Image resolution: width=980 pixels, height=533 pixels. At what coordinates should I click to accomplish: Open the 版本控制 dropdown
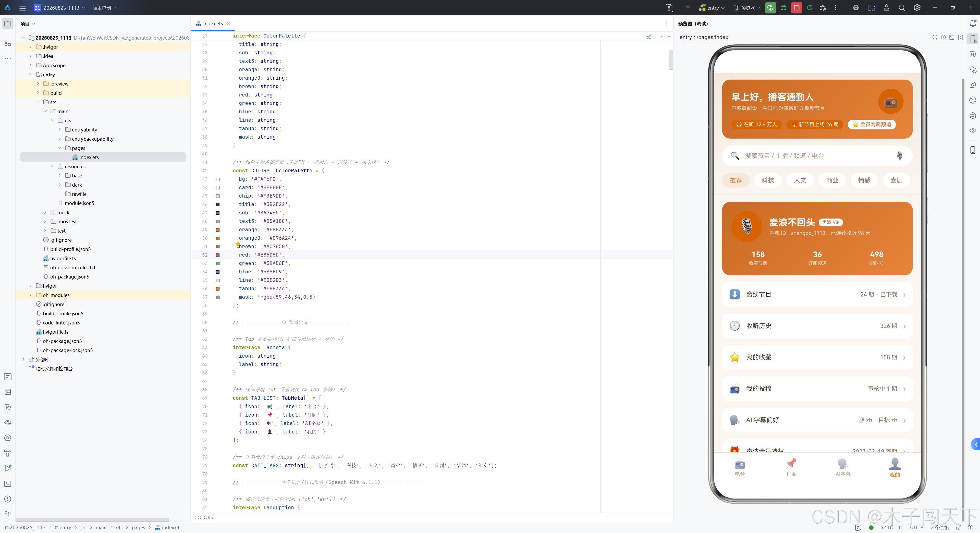coord(104,8)
